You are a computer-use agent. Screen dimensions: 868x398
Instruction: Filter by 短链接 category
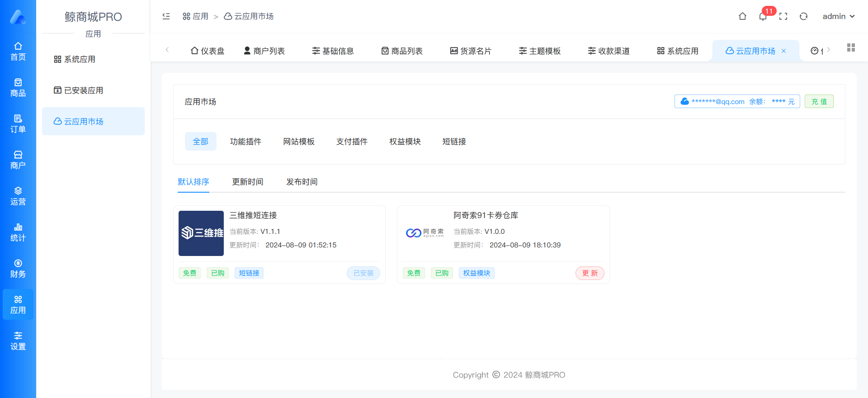[x=454, y=142]
